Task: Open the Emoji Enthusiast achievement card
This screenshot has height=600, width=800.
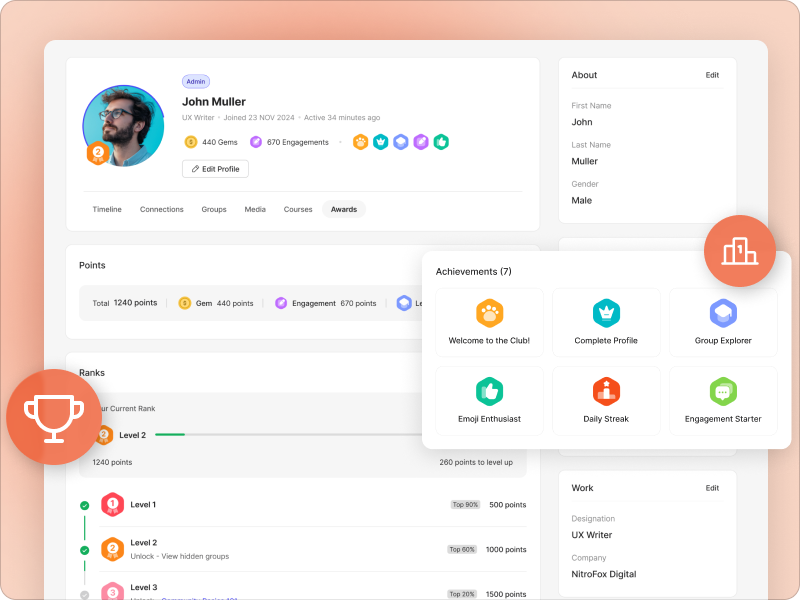Action: click(489, 401)
